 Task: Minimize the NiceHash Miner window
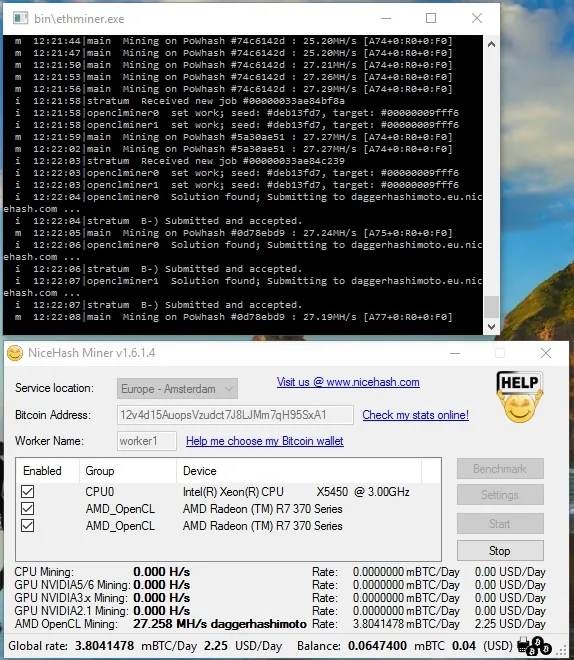(x=455, y=353)
